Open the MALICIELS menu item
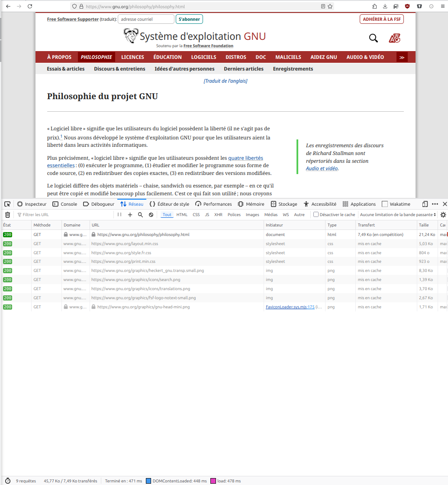 (288, 57)
